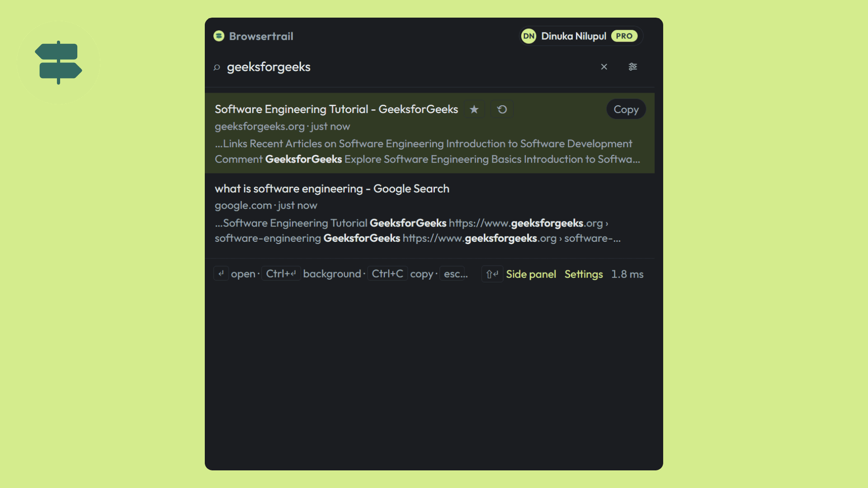Open search filters slider icon
868x488 pixels.
tap(633, 67)
